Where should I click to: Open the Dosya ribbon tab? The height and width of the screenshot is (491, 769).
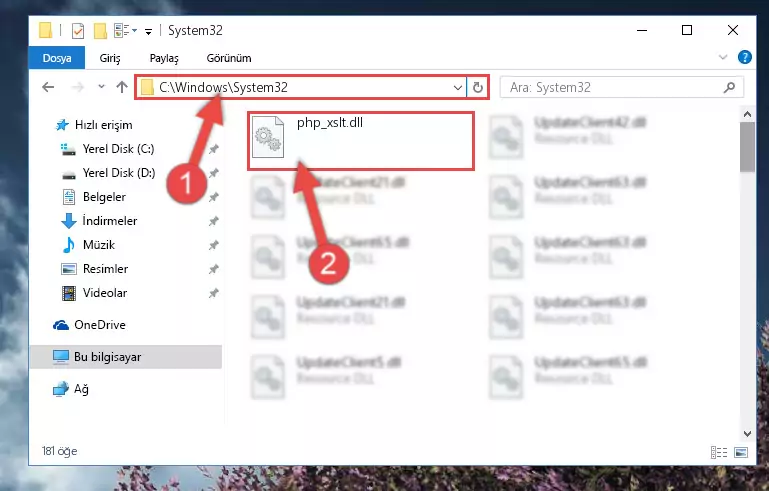[57, 58]
